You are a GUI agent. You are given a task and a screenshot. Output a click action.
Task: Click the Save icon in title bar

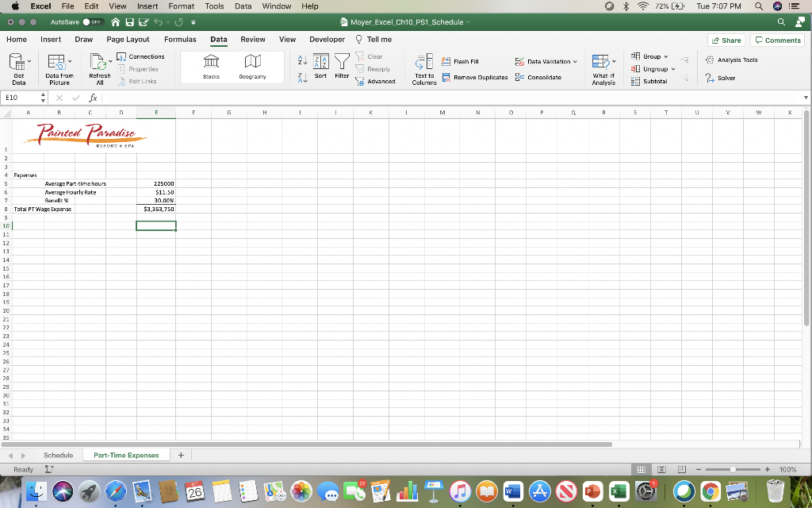129,22
